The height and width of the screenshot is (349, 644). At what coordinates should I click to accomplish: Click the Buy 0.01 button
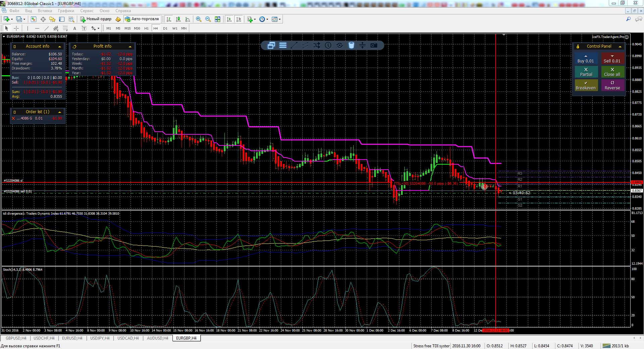(586, 59)
